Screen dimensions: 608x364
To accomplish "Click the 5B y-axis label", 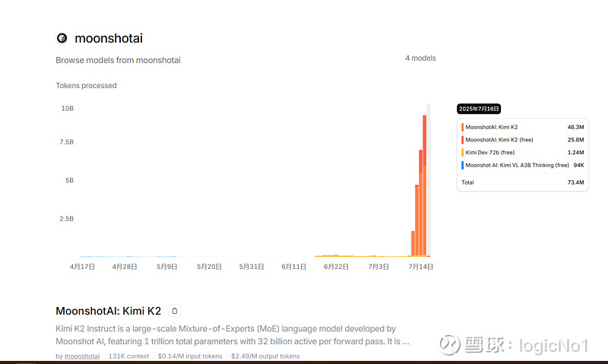I will tap(69, 180).
